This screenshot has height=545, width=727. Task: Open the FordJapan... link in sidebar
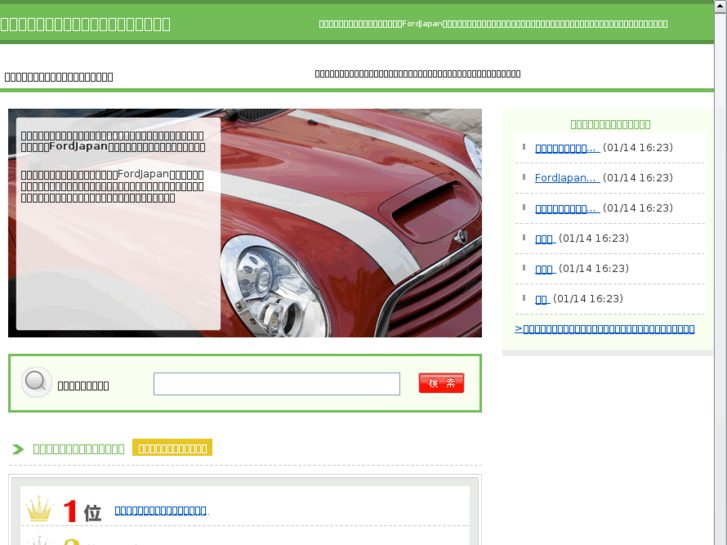pos(566,178)
